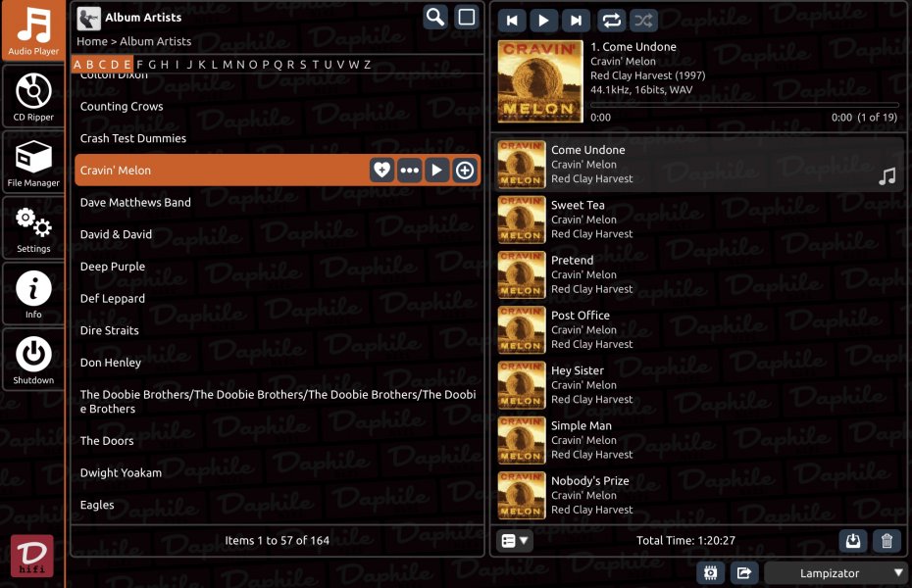The height and width of the screenshot is (588, 912).
Task: Open the File Manager
Action: pyautogui.click(x=33, y=163)
